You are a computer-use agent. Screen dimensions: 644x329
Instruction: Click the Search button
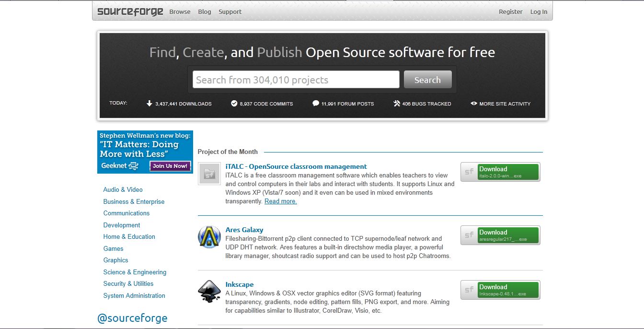(427, 80)
